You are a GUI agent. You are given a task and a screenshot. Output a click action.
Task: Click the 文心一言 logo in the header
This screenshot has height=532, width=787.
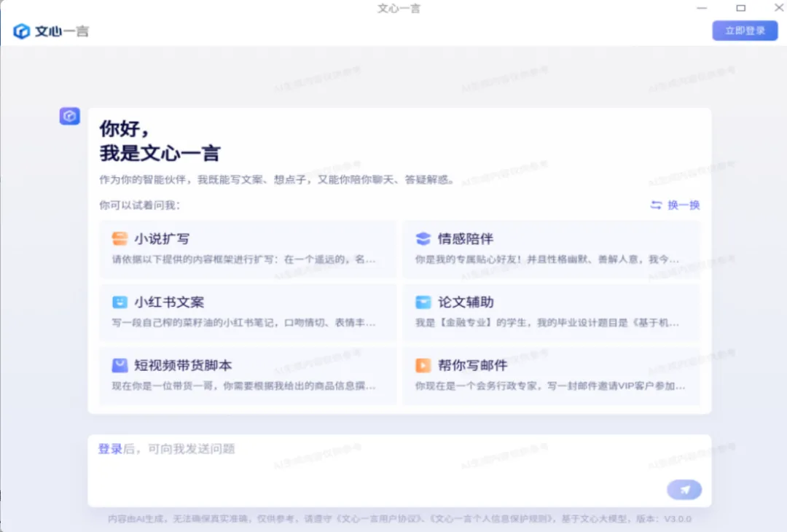tap(51, 31)
